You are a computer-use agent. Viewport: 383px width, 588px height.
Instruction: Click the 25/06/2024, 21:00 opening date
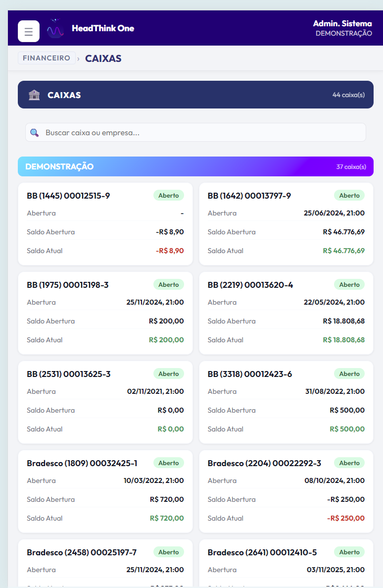coord(334,213)
